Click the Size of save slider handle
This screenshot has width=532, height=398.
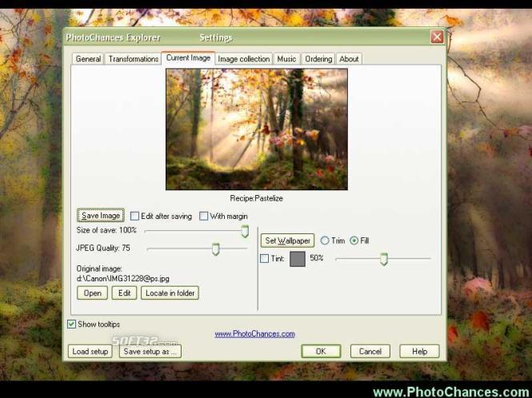(x=245, y=232)
